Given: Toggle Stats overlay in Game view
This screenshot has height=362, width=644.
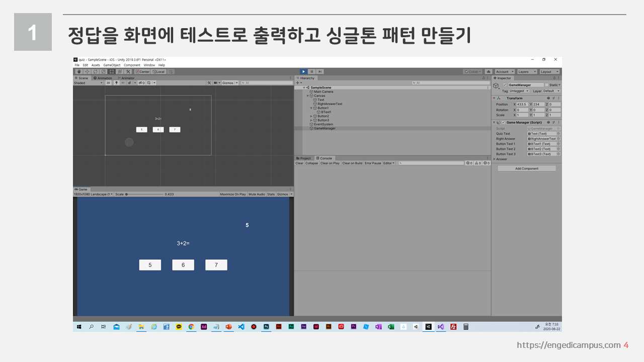Looking at the screenshot, I should 271,194.
